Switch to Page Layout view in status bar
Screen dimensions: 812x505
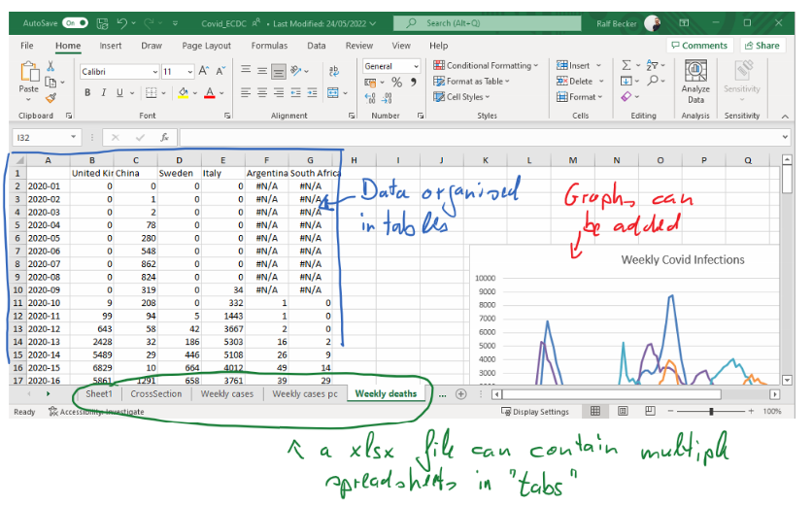pos(623,412)
